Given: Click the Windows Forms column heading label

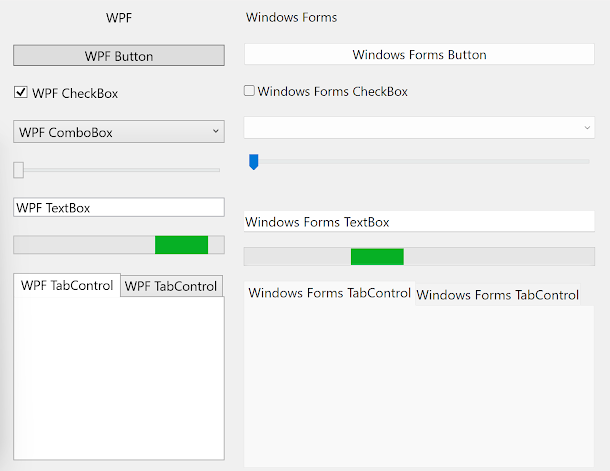Looking at the screenshot, I should (291, 17).
